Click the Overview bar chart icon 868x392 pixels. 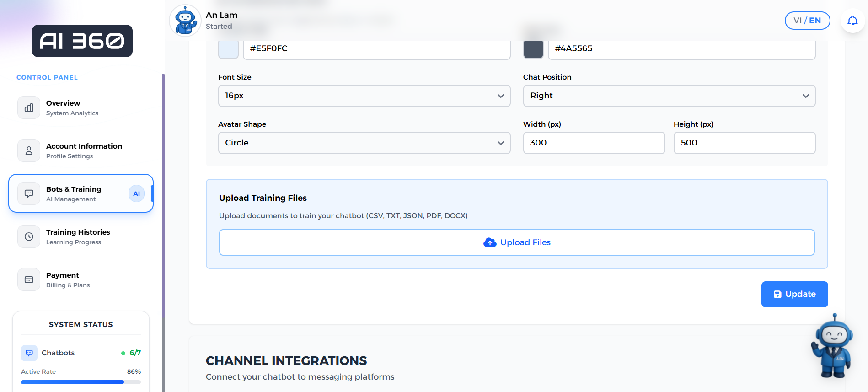[29, 107]
